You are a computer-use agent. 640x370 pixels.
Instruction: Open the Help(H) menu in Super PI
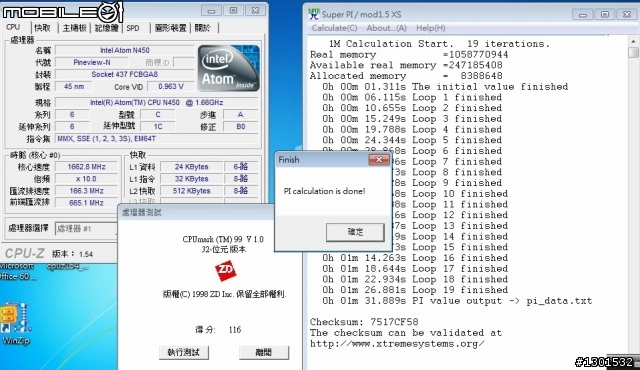click(x=431, y=28)
